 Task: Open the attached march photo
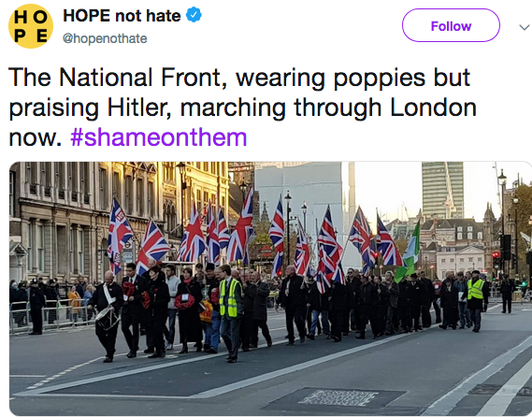tap(270, 288)
